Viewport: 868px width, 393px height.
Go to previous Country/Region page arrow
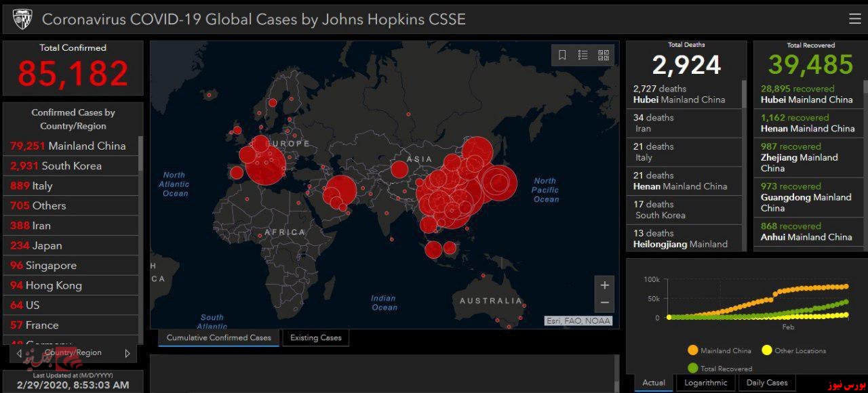point(19,353)
